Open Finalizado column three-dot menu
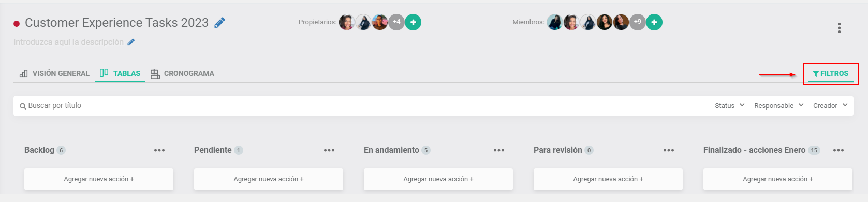This screenshot has height=202, width=868. [838, 150]
